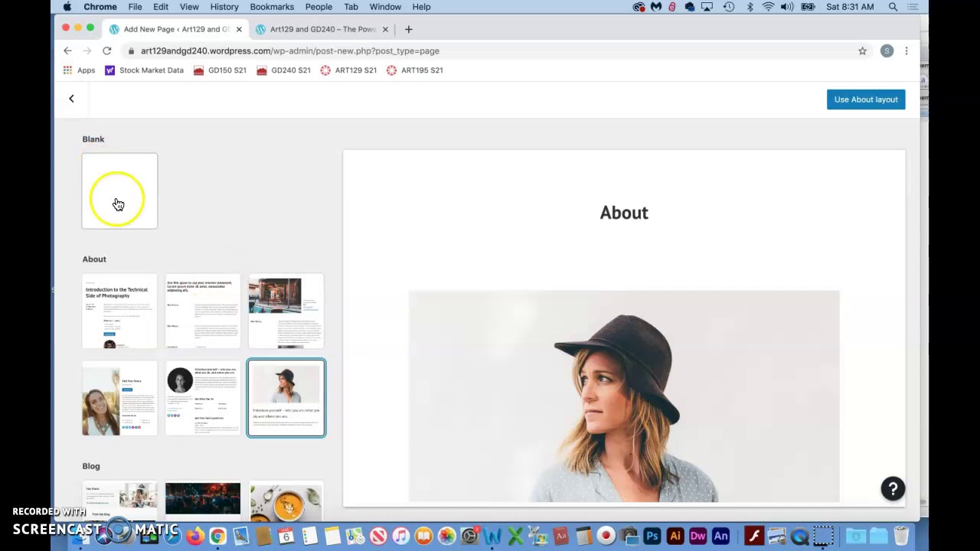Open the Time Machine menu bar icon
This screenshot has width=980, height=551.
730,7
